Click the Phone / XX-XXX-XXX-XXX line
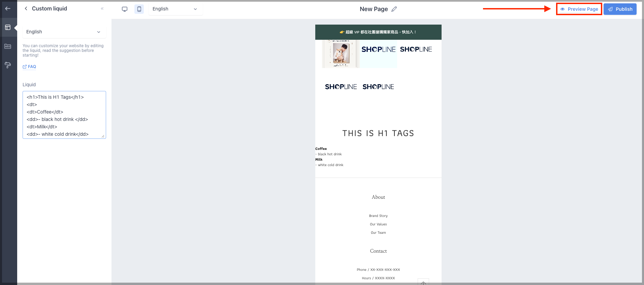644x285 pixels. pyautogui.click(x=378, y=270)
